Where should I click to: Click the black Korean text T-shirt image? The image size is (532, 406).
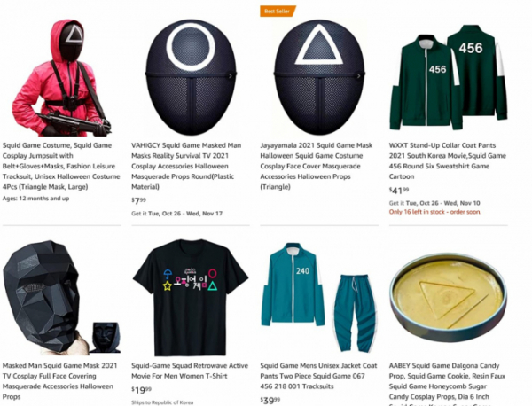point(191,298)
